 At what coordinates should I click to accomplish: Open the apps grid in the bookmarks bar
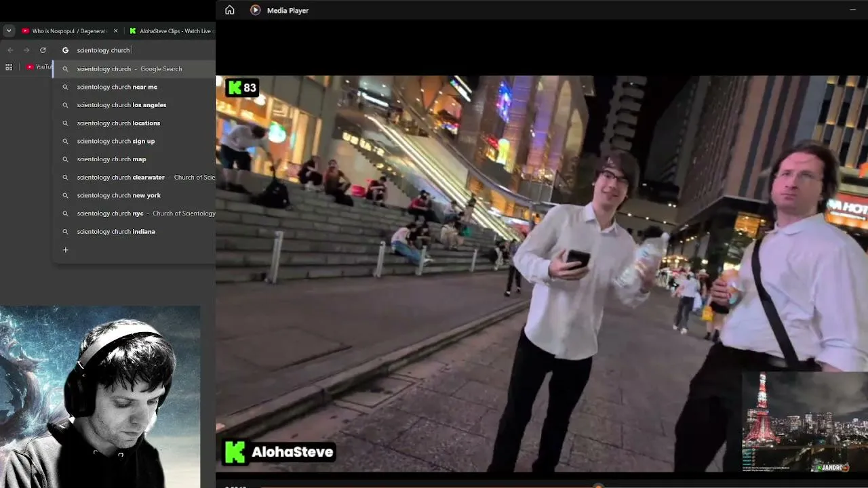9,67
